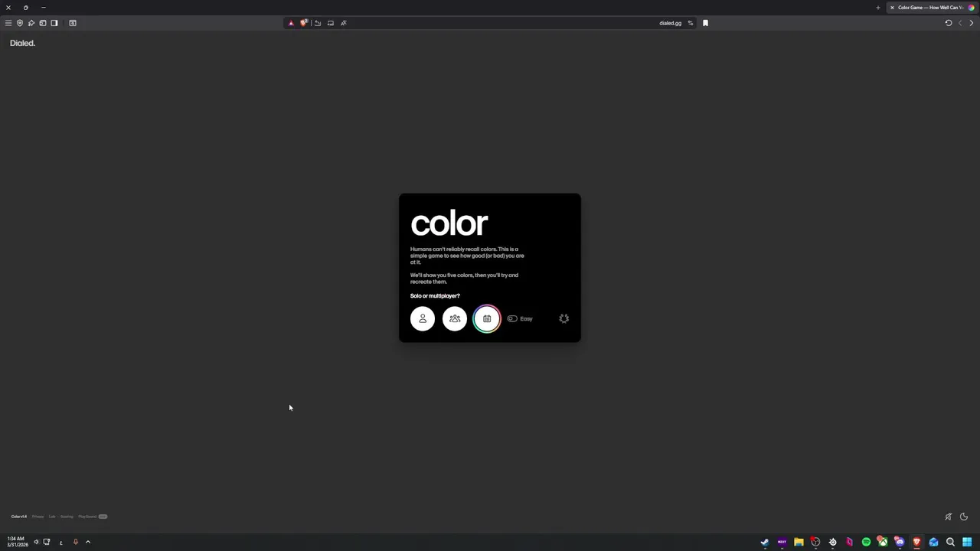The height and width of the screenshot is (551, 980).
Task: Go back in browser history
Action: (x=960, y=23)
